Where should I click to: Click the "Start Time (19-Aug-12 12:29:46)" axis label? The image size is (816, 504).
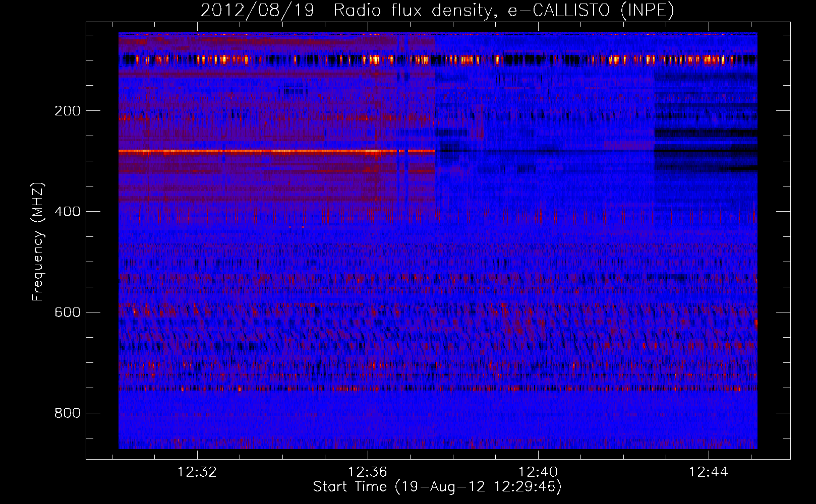(x=437, y=487)
